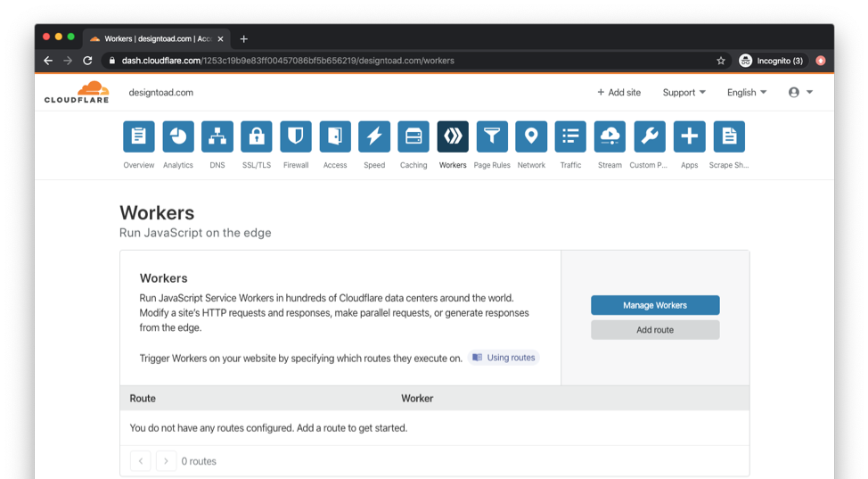Open the Apps plus icon
Viewport: 868px width, 479px height.
tap(689, 136)
